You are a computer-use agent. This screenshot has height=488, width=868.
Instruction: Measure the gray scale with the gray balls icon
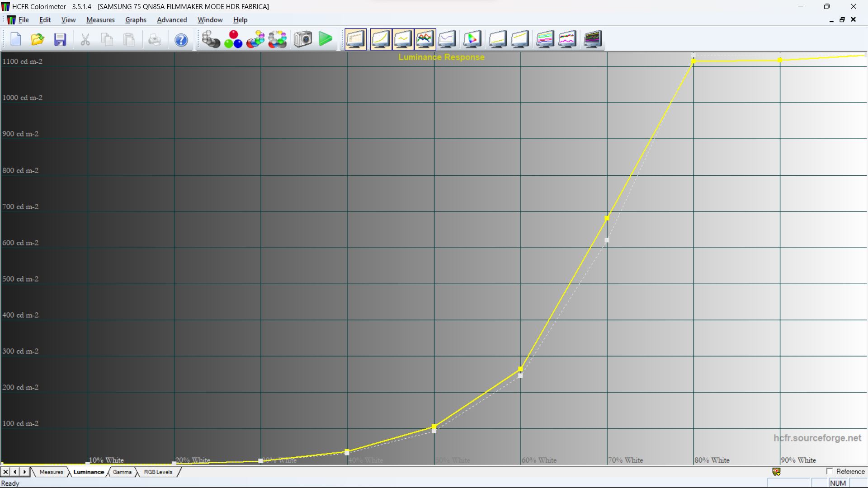tap(211, 39)
